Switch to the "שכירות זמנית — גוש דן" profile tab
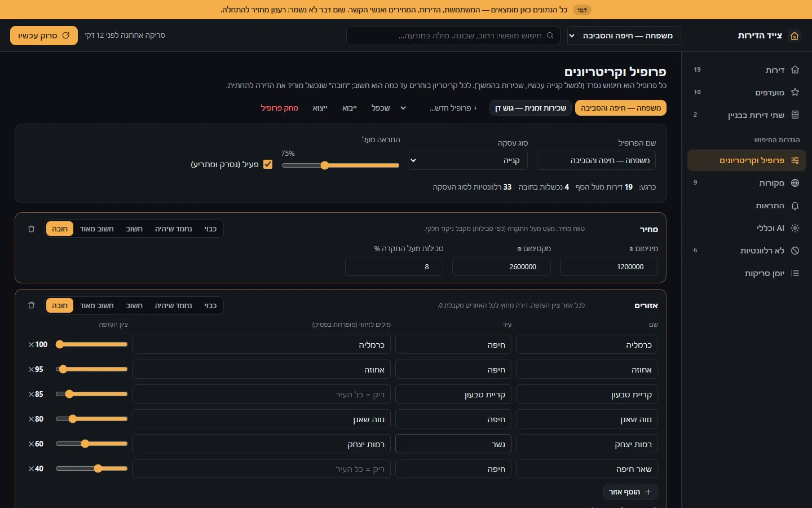Screen dimensions: 812x508 [531, 108]
